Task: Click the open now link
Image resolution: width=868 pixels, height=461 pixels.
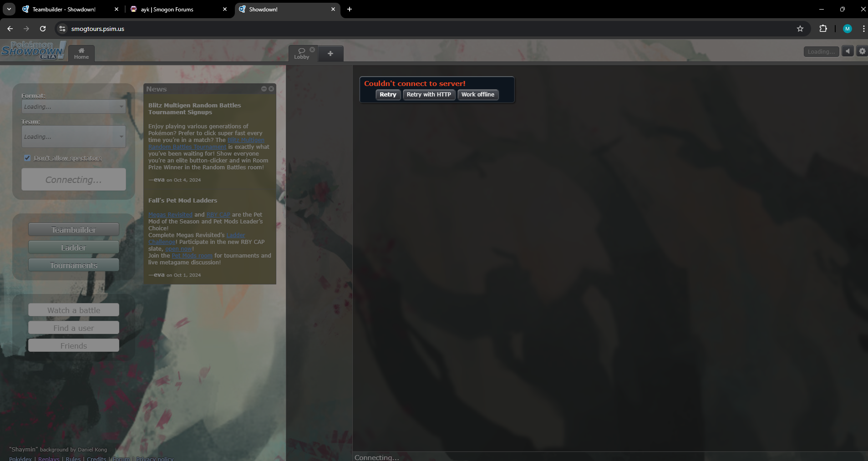Action: pos(179,249)
